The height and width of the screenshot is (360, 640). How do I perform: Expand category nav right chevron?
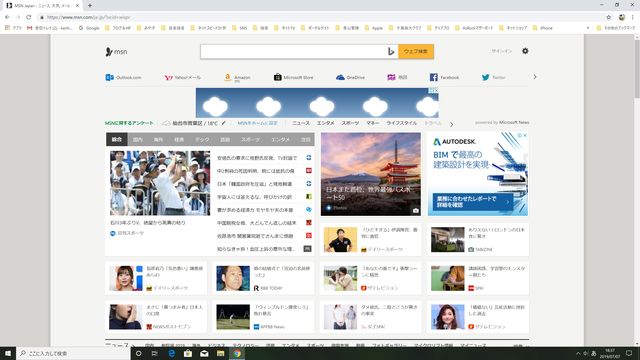(x=451, y=124)
